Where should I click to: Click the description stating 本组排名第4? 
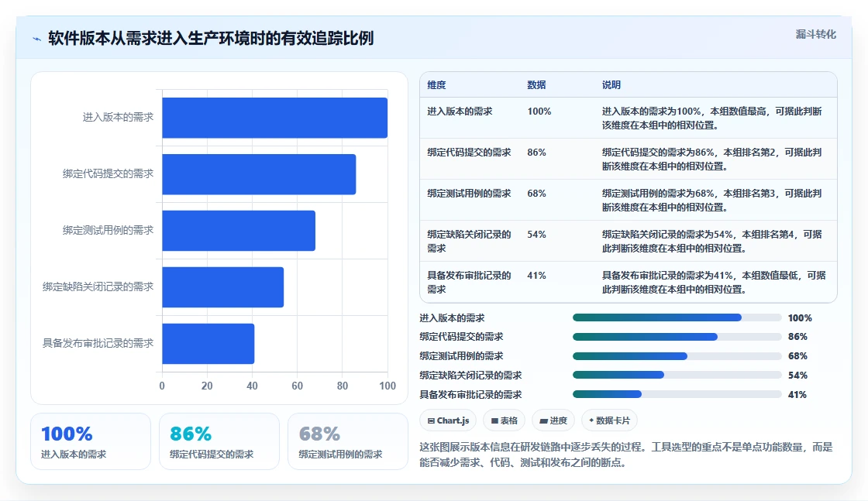coord(712,241)
